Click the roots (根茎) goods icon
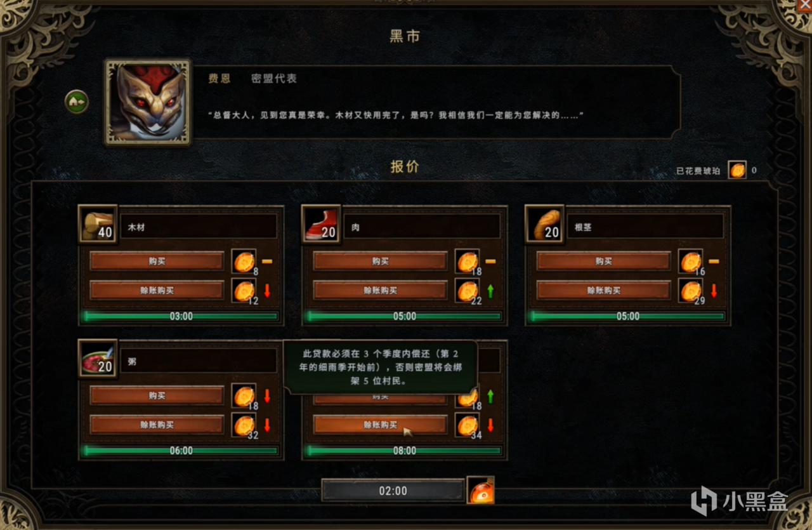This screenshot has height=530, width=812. (x=544, y=223)
